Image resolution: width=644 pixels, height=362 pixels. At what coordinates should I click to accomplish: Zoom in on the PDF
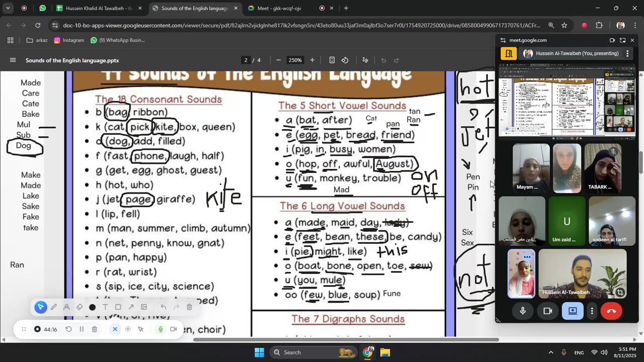[x=312, y=60]
